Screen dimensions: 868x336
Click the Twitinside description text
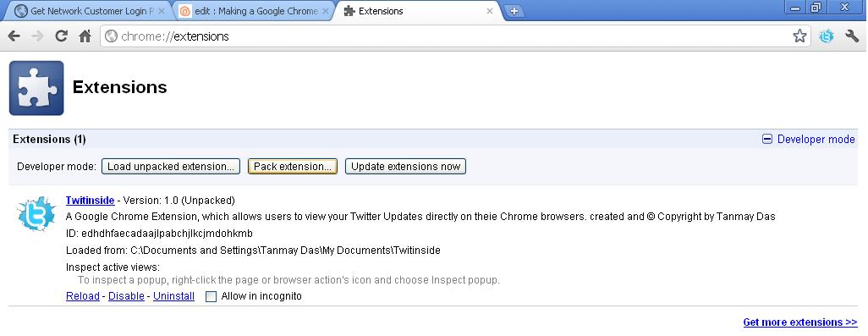pyautogui.click(x=420, y=217)
